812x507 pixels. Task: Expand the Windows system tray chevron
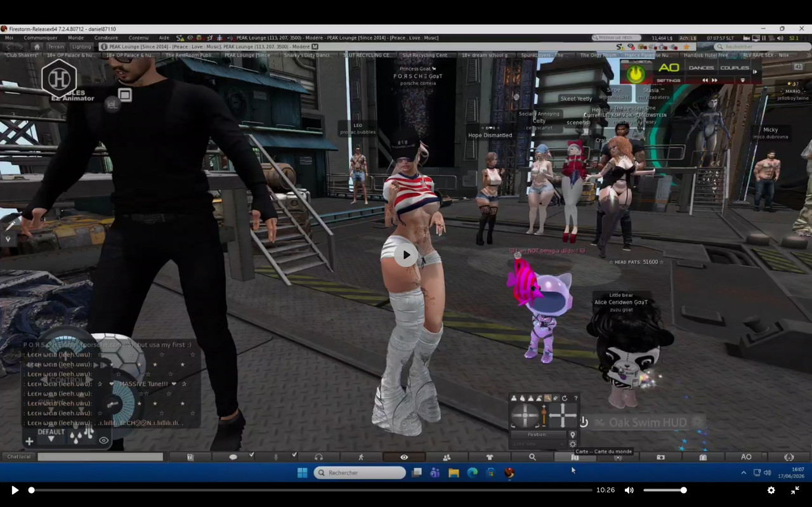(x=743, y=473)
